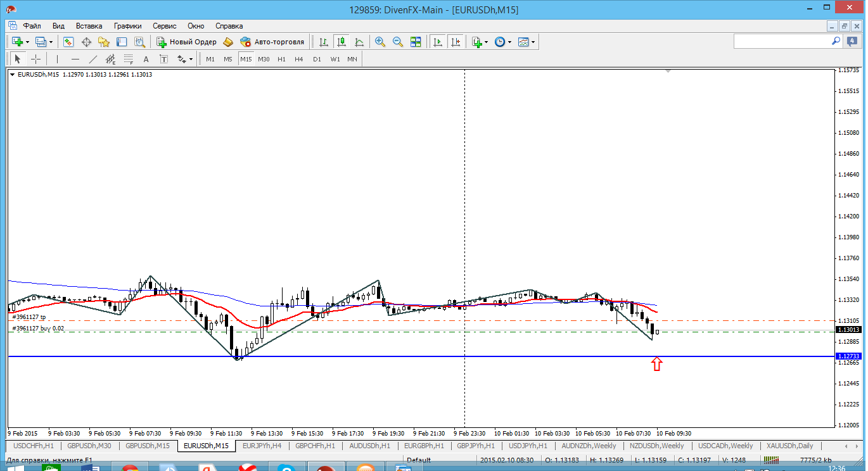Image resolution: width=868 pixels, height=471 pixels.
Task: Click the Новый Ордер button
Action: click(x=186, y=42)
